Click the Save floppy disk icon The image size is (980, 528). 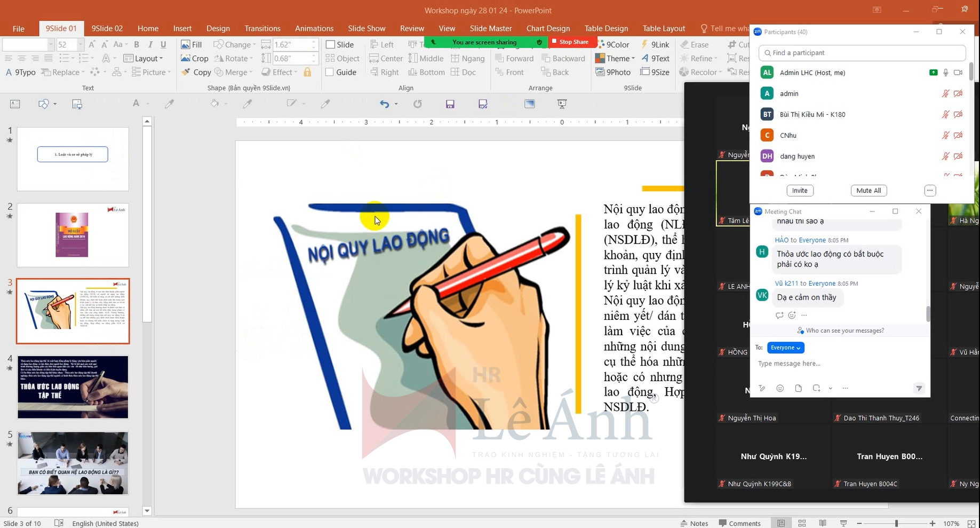pos(450,104)
